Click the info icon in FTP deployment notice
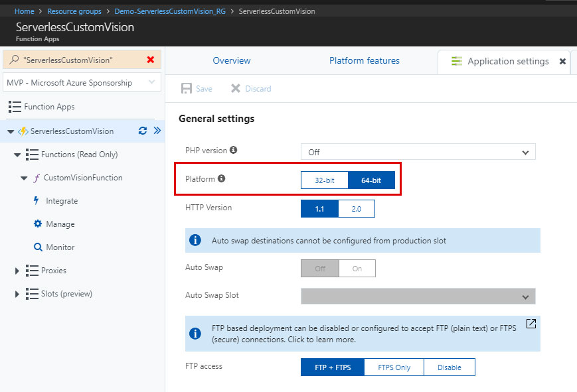This screenshot has width=577, height=392. tap(195, 334)
